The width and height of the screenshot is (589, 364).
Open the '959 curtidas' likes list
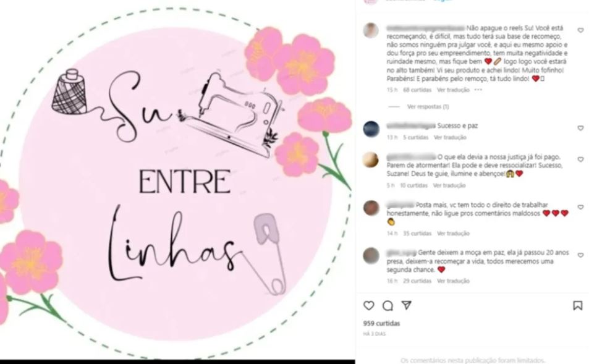pos(381,323)
